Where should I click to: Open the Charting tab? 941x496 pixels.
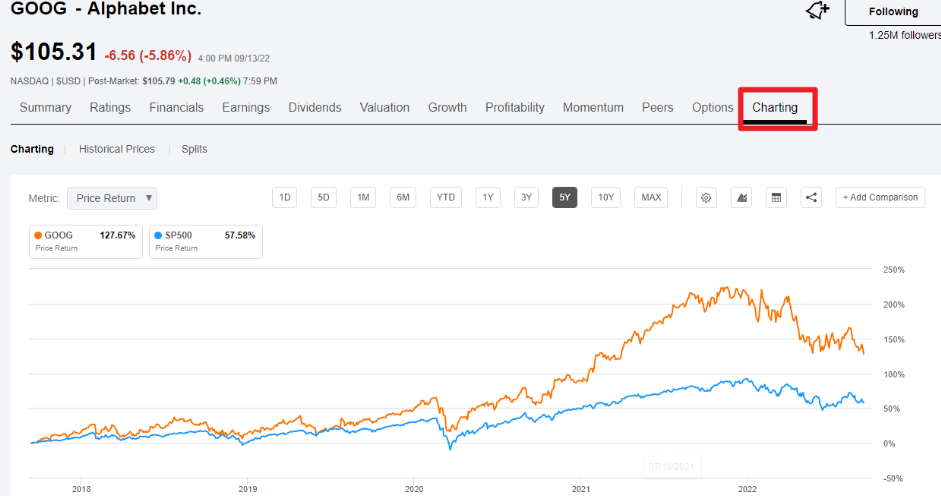coord(775,107)
